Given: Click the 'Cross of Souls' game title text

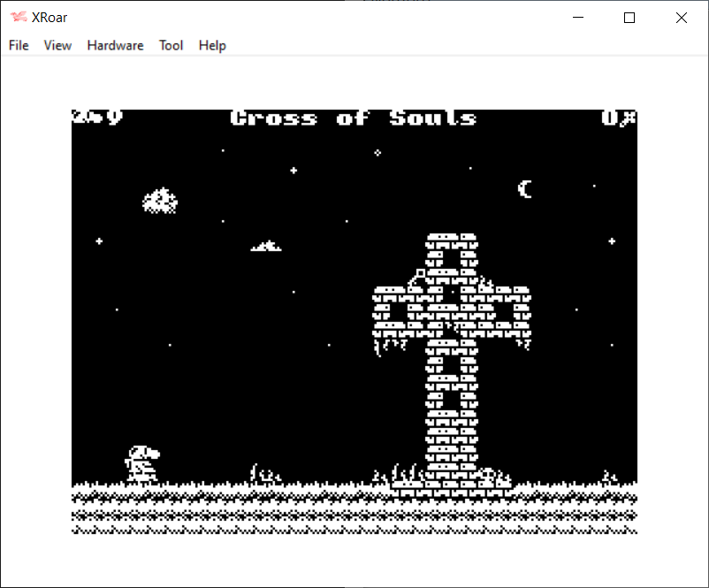Looking at the screenshot, I should (353, 118).
